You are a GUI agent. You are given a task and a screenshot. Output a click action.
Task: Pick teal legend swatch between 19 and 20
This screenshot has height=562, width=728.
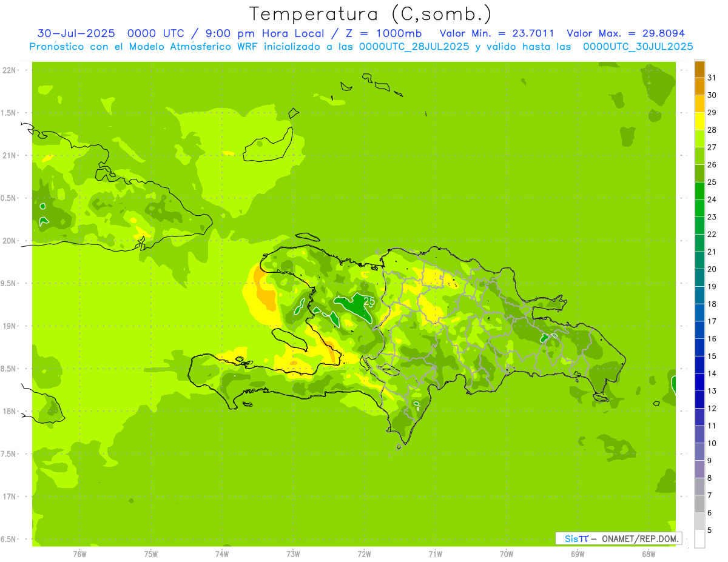699,278
